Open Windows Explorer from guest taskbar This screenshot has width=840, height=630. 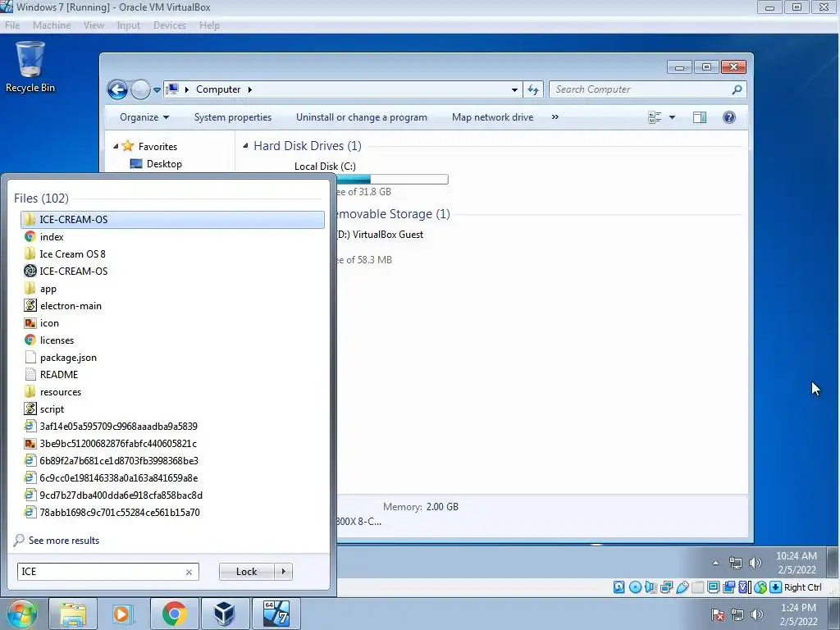tap(73, 614)
